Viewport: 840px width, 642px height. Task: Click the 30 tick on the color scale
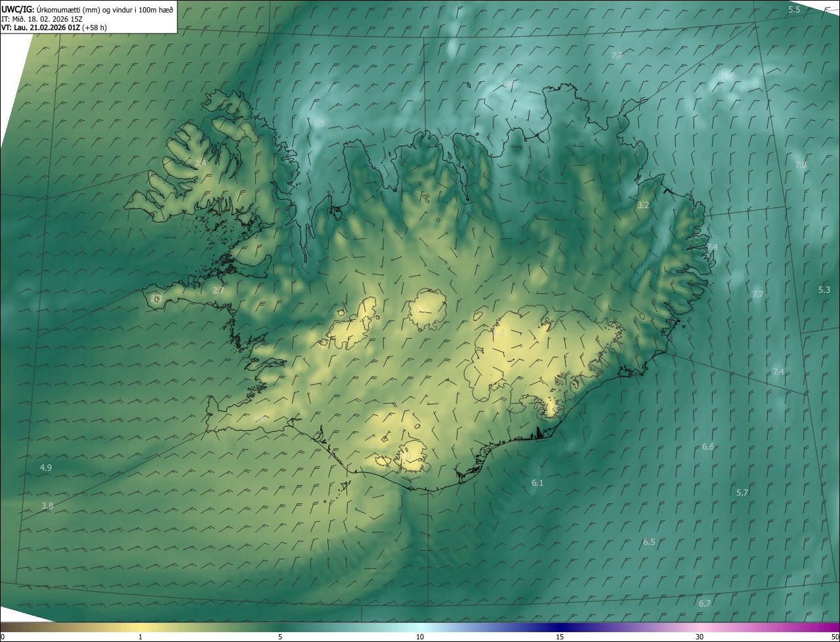click(x=700, y=637)
